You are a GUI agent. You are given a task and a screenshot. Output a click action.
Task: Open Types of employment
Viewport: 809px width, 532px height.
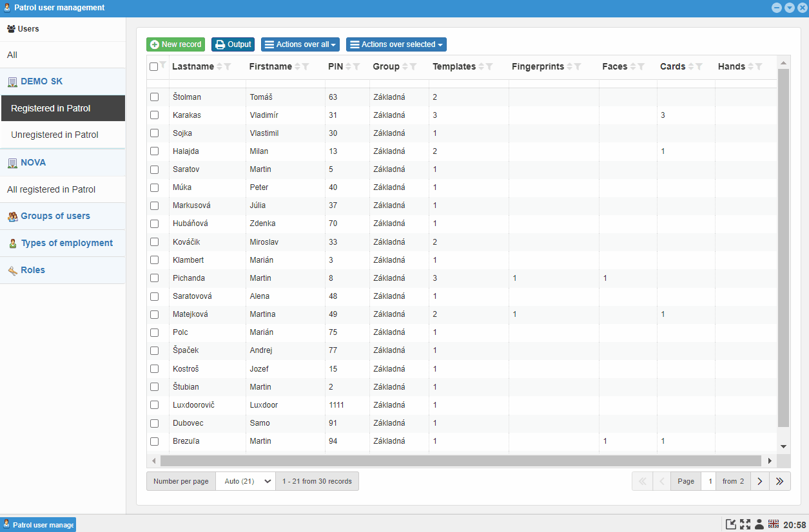click(x=63, y=243)
